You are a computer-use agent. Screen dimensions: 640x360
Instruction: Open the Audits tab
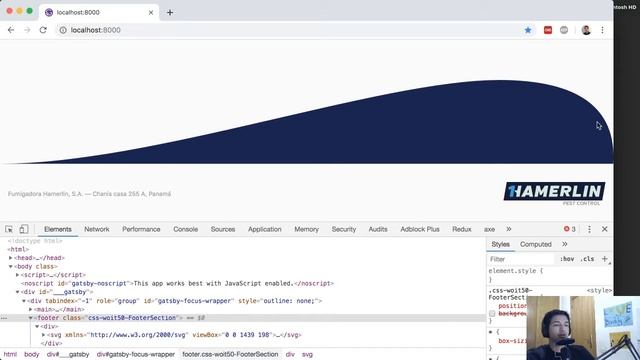pyautogui.click(x=378, y=229)
